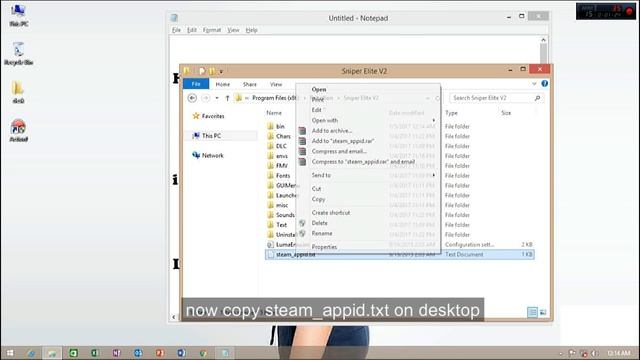This screenshot has width=640, height=360.
Task: Sort by Size column header
Action: 506,113
